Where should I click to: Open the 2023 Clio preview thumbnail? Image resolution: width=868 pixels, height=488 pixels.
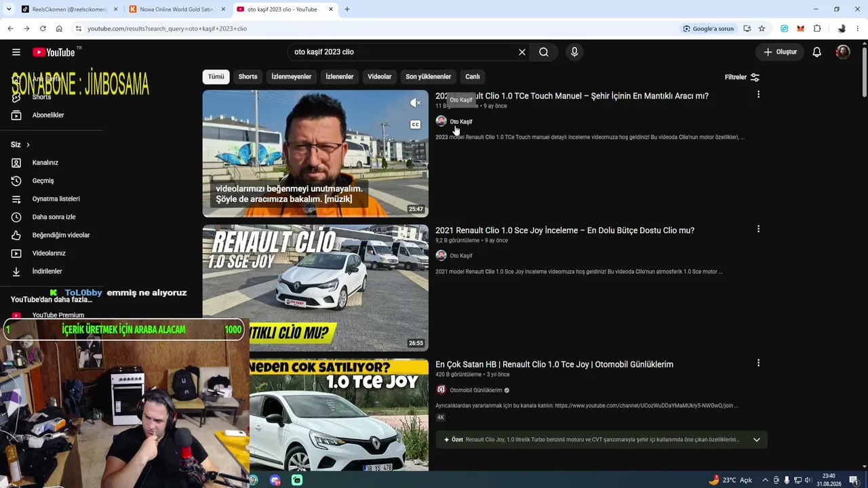(315, 154)
